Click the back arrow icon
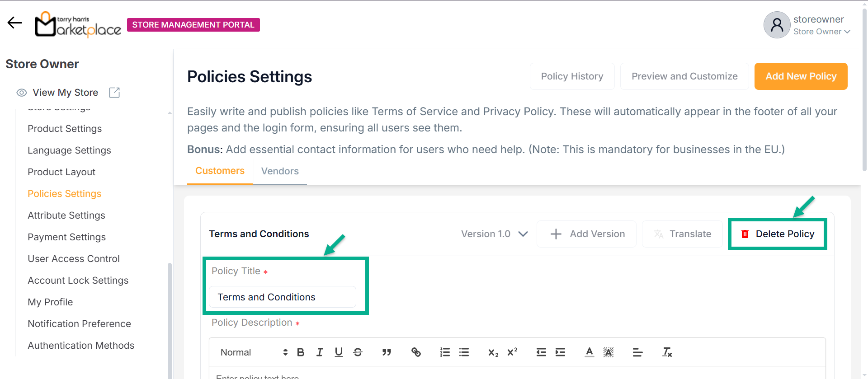 point(14,23)
